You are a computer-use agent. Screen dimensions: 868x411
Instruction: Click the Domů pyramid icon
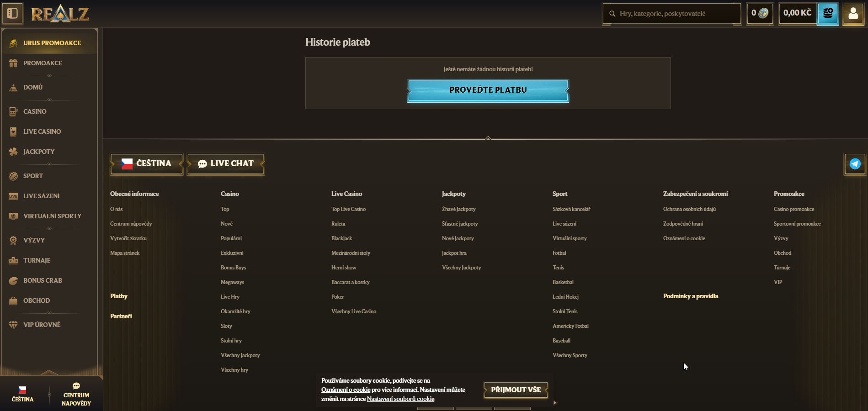pyautogui.click(x=13, y=88)
